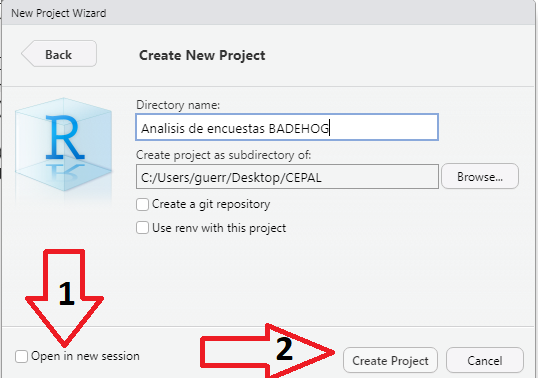Click the Open in new session text
This screenshot has width=538, height=378.
pos(85,356)
